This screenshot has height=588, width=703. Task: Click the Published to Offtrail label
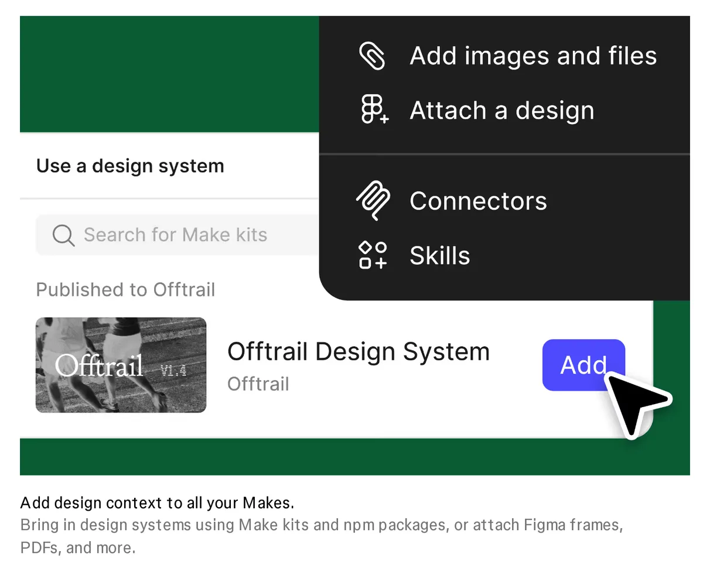[125, 289]
